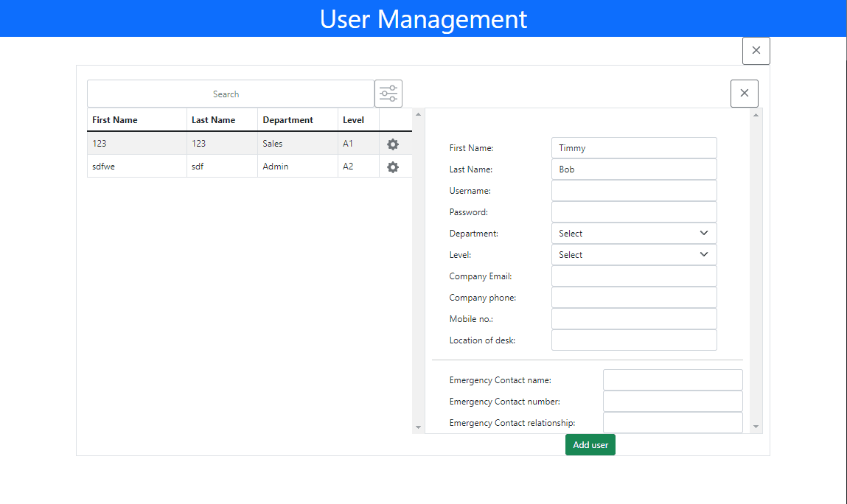
Task: Open the Level dropdown
Action: tap(633, 254)
